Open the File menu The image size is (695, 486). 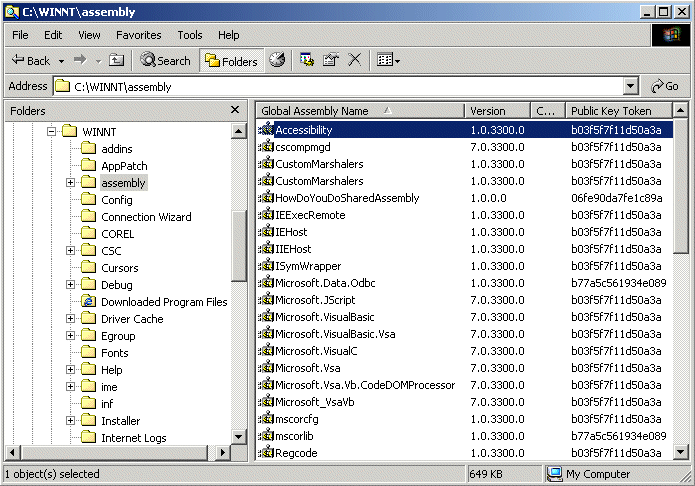click(20, 35)
